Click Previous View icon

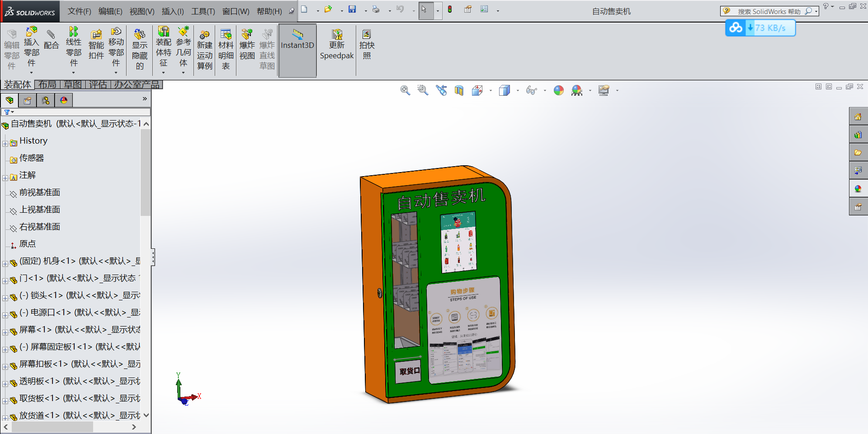pyautogui.click(x=441, y=90)
